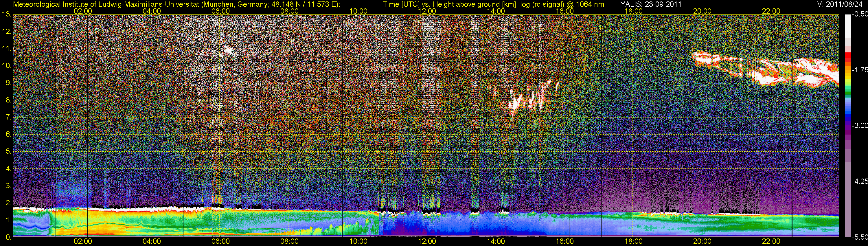Click the 10 km height axis label
868x246 pixels.
click(7, 66)
